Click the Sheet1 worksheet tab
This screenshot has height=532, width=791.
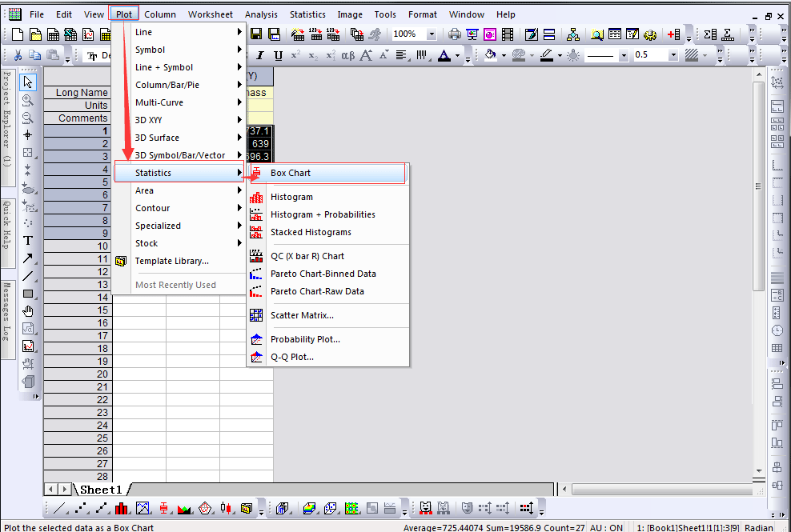click(x=101, y=490)
